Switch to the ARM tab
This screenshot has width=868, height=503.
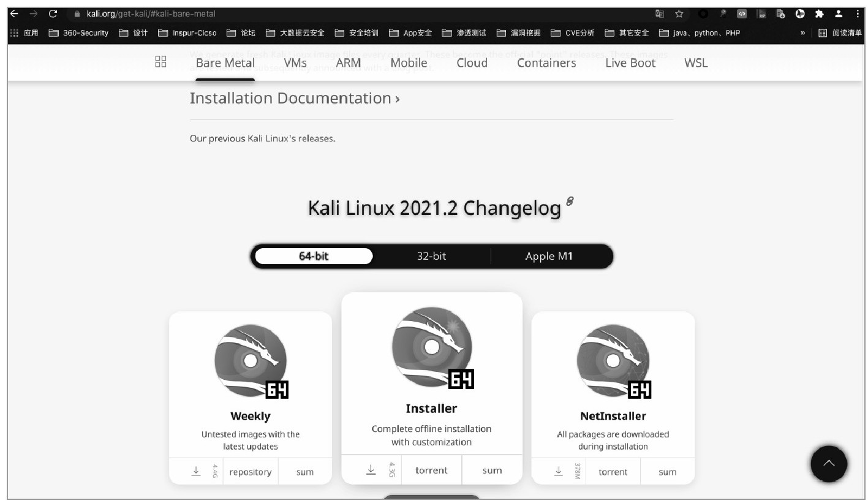pyautogui.click(x=349, y=63)
